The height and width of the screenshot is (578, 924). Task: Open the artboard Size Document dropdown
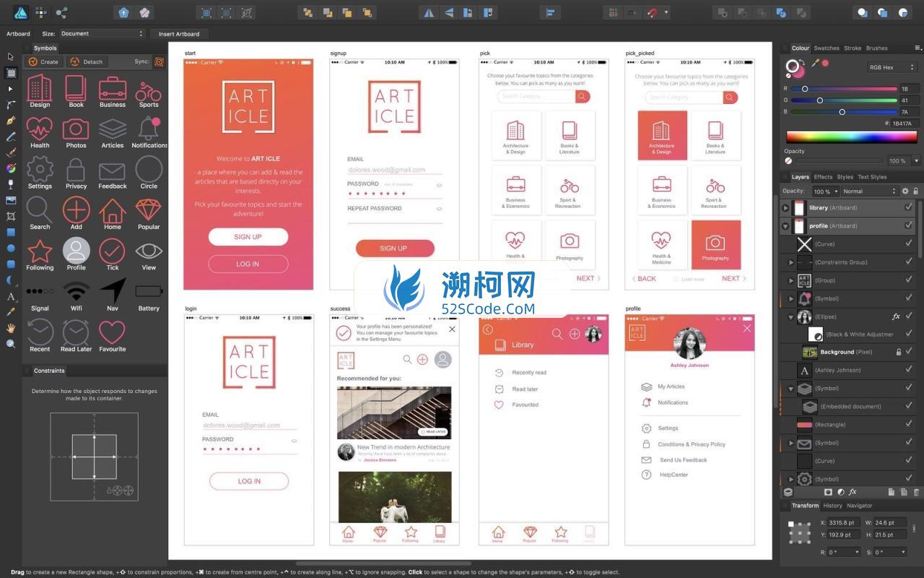[x=102, y=33]
